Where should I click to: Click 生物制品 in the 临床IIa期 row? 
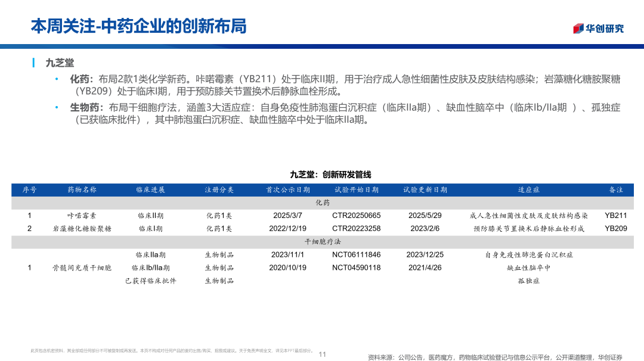point(219,255)
